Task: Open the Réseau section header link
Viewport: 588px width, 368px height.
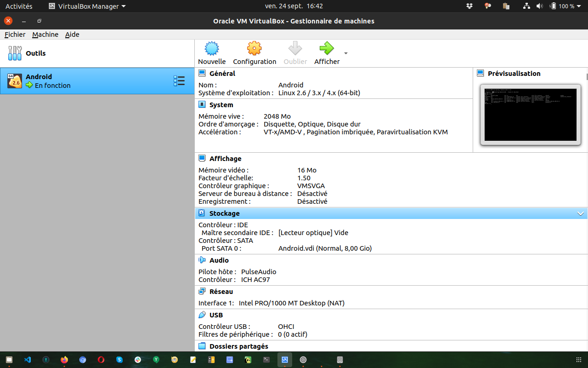Action: point(221,292)
